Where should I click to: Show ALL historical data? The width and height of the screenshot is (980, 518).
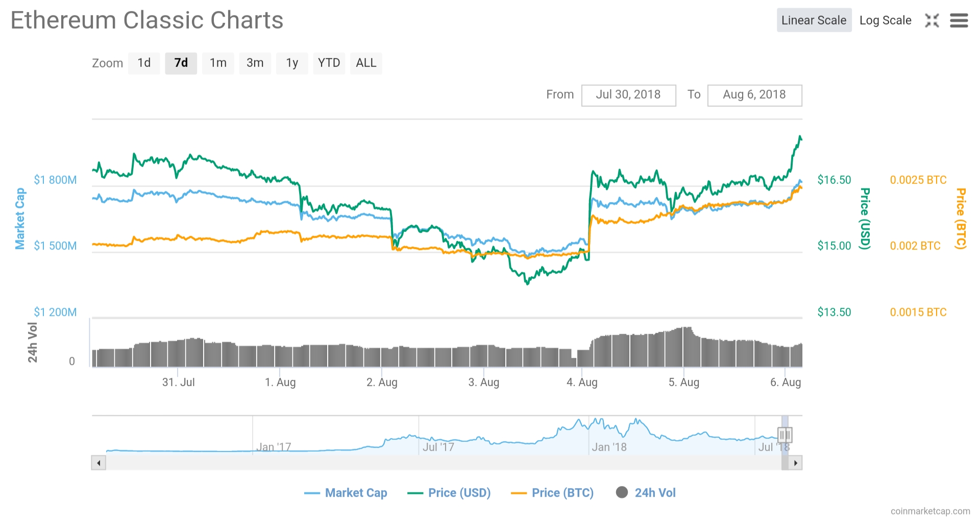(366, 63)
